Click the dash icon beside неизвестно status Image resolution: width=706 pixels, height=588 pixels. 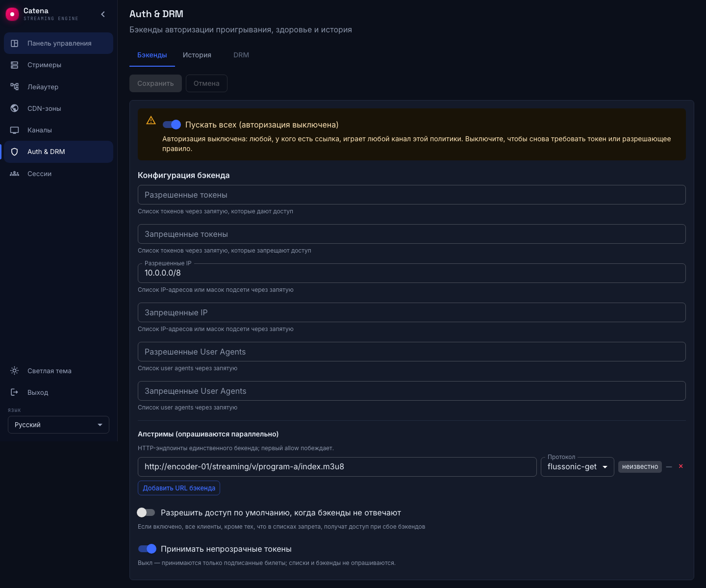pyautogui.click(x=669, y=467)
